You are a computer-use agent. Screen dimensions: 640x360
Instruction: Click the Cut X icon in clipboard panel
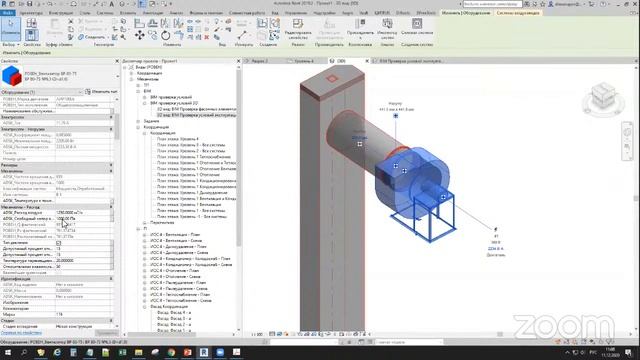point(71,21)
